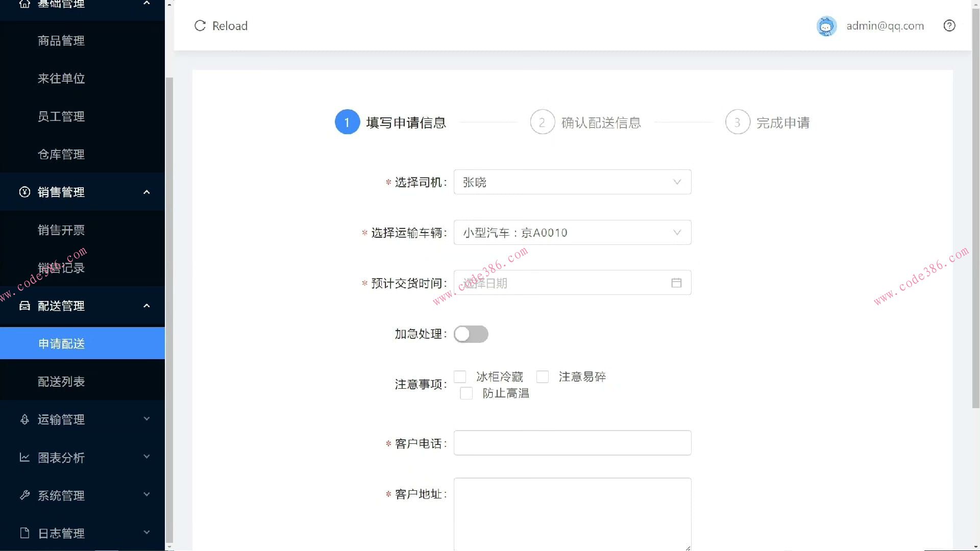Check the 注意易碎 checkbox

click(543, 377)
